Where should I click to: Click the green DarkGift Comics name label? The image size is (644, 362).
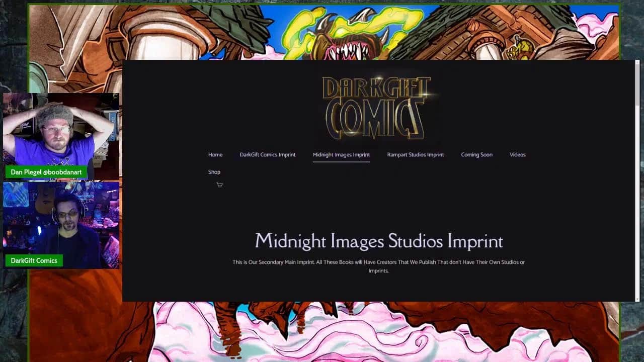34,261
